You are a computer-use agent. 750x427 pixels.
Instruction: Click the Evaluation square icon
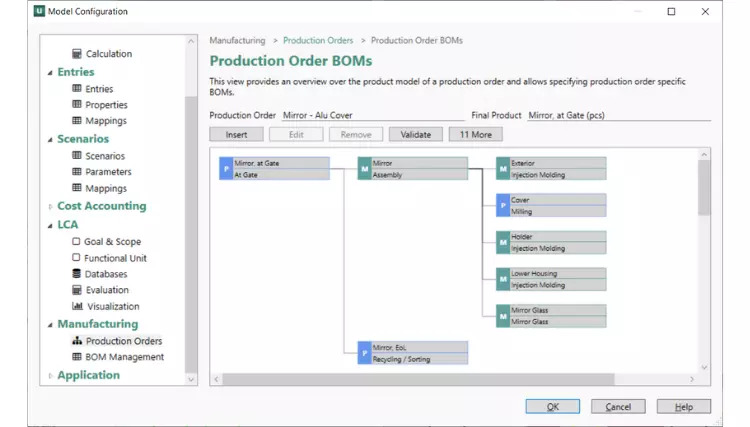[77, 290]
